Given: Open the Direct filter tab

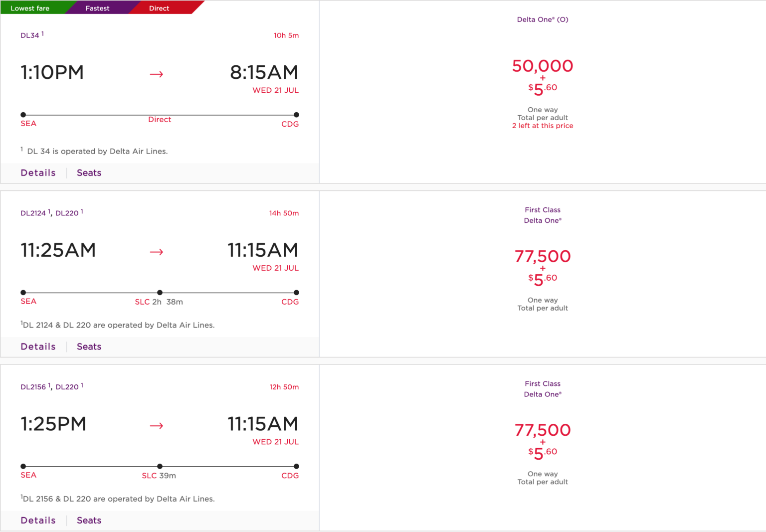Looking at the screenshot, I should (x=159, y=7).
